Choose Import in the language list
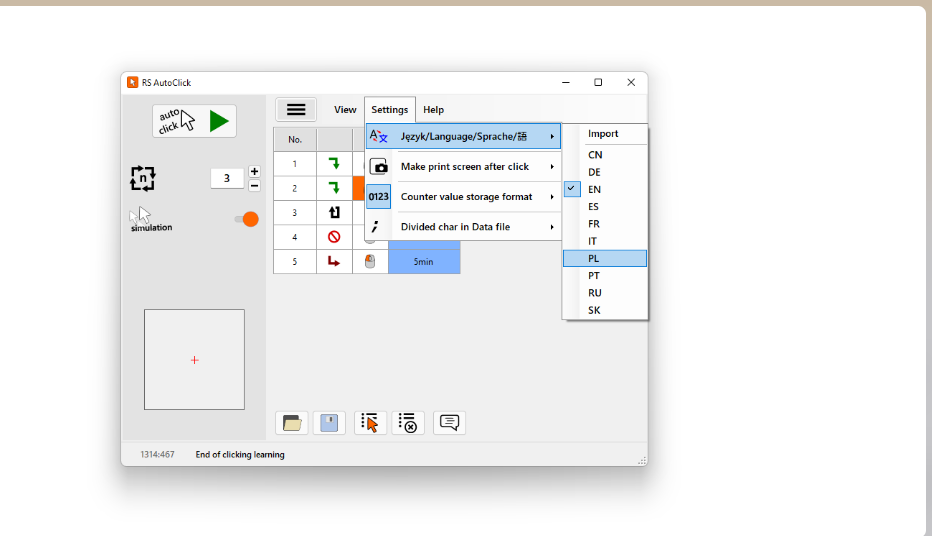The width and height of the screenshot is (932, 536). click(605, 134)
